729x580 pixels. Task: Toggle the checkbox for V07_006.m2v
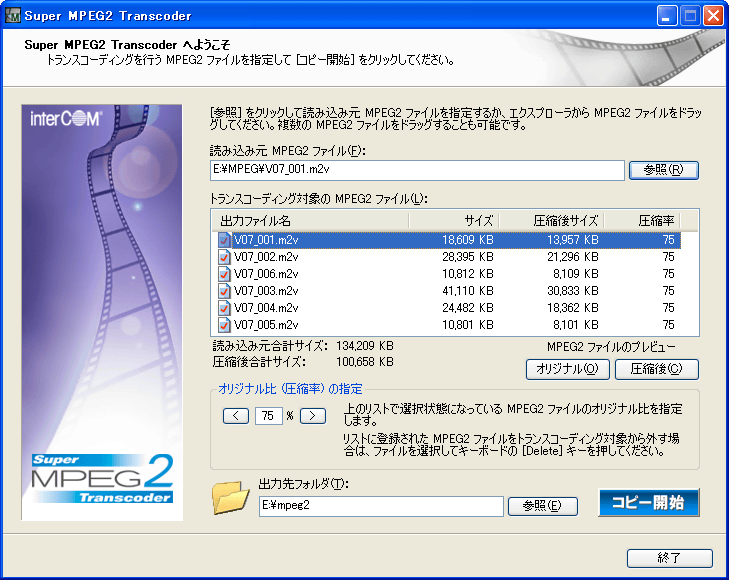click(x=224, y=274)
